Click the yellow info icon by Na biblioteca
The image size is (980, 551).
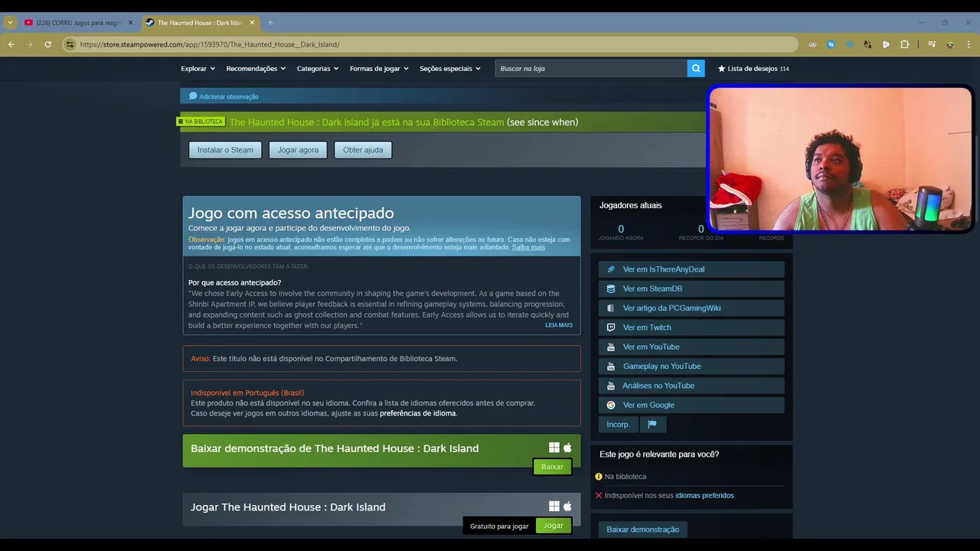tap(599, 476)
